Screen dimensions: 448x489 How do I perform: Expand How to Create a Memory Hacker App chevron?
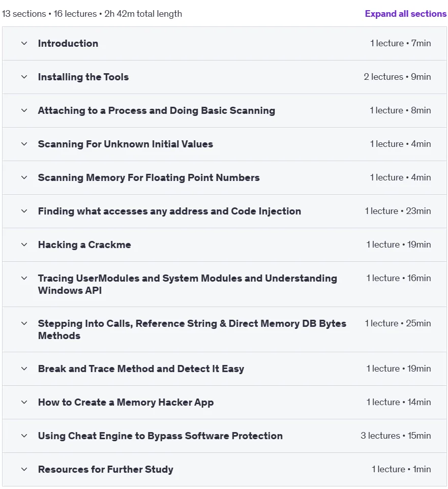point(24,402)
